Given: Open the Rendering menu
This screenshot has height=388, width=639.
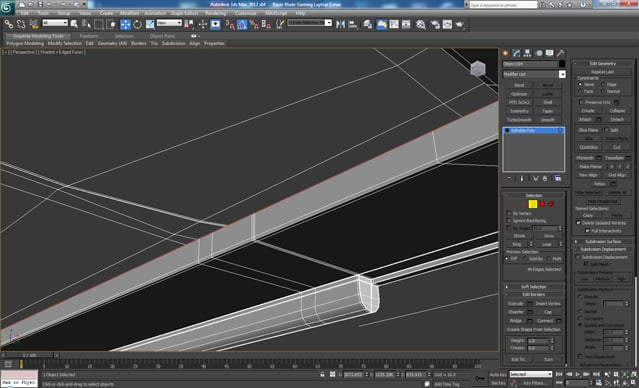Looking at the screenshot, I should coord(215,13).
